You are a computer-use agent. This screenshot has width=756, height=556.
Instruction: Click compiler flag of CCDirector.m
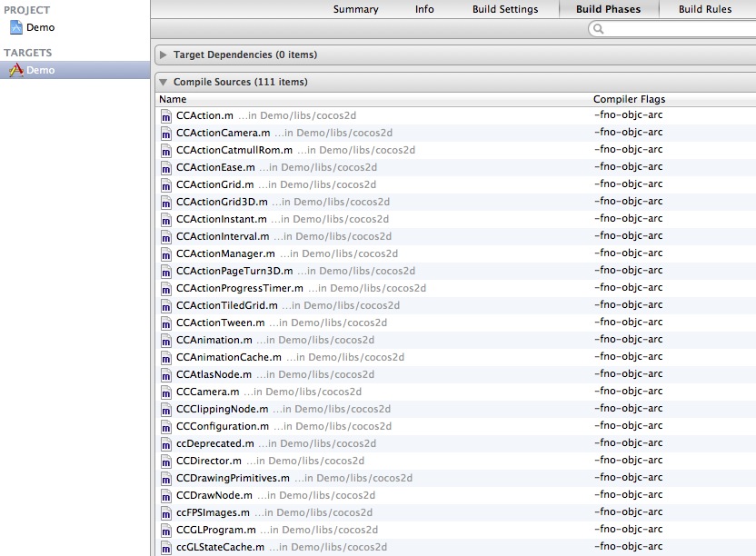(628, 460)
